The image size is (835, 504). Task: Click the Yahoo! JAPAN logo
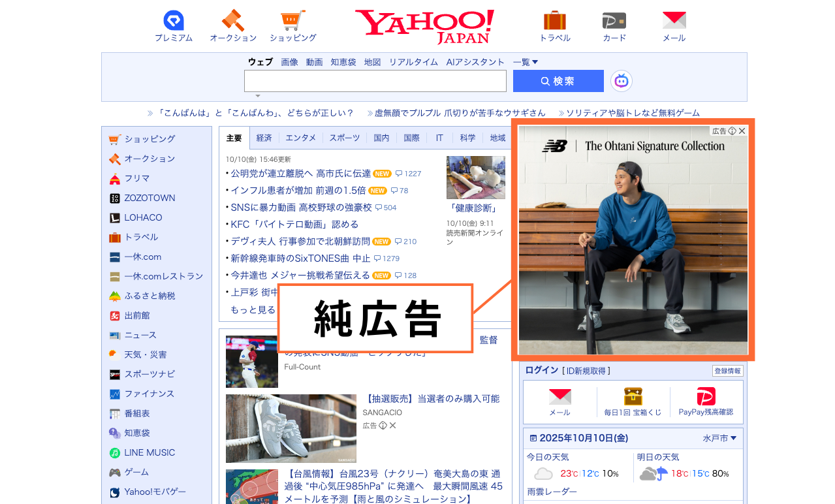pyautogui.click(x=424, y=26)
